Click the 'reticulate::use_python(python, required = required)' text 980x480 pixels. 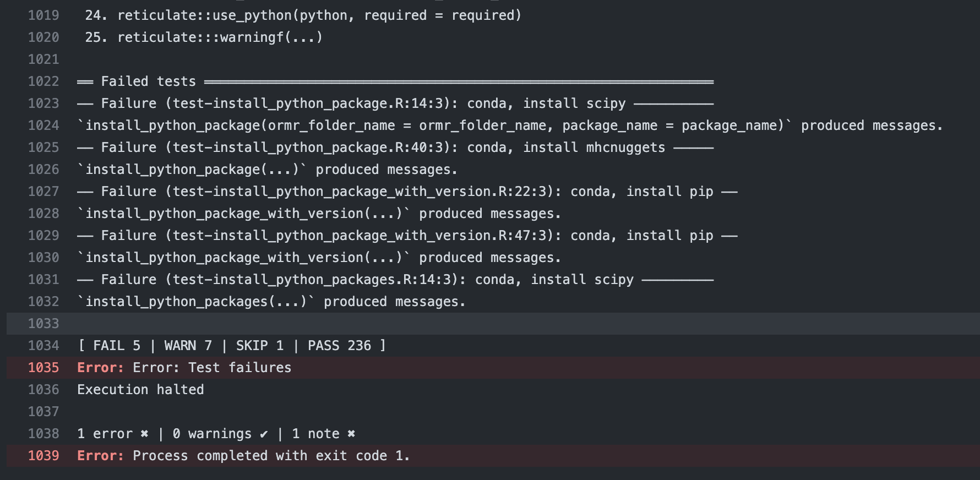tap(319, 15)
